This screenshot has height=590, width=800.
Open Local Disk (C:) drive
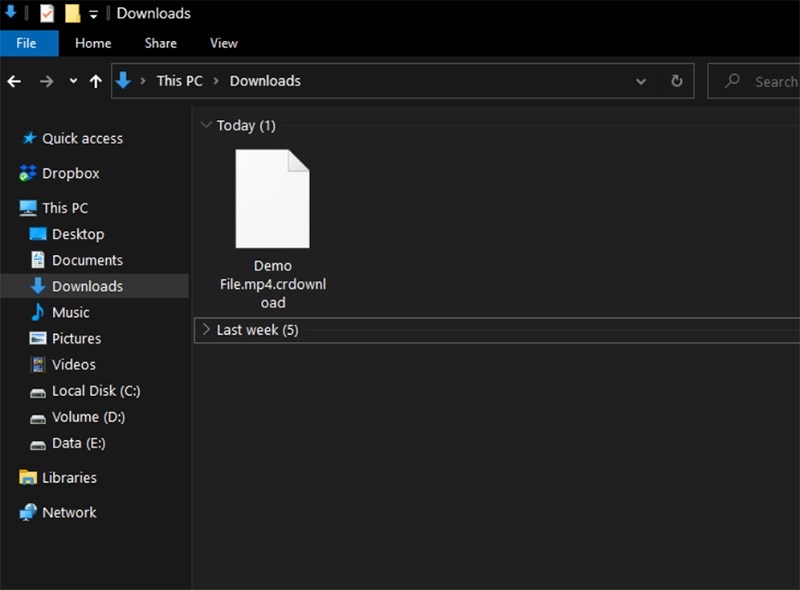tap(96, 390)
